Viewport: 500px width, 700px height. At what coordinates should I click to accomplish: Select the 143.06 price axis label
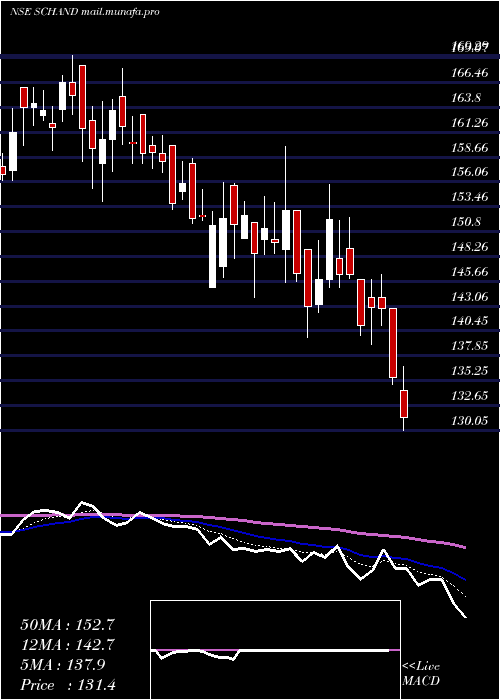pos(470,296)
